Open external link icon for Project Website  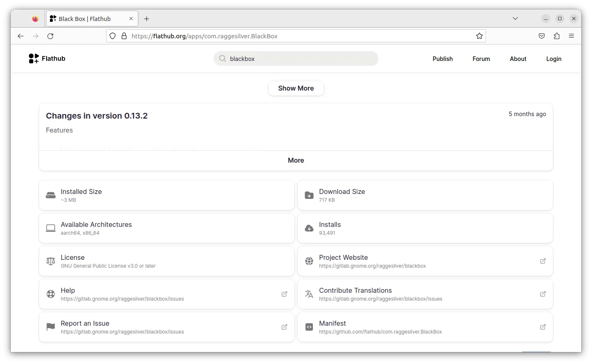click(543, 261)
